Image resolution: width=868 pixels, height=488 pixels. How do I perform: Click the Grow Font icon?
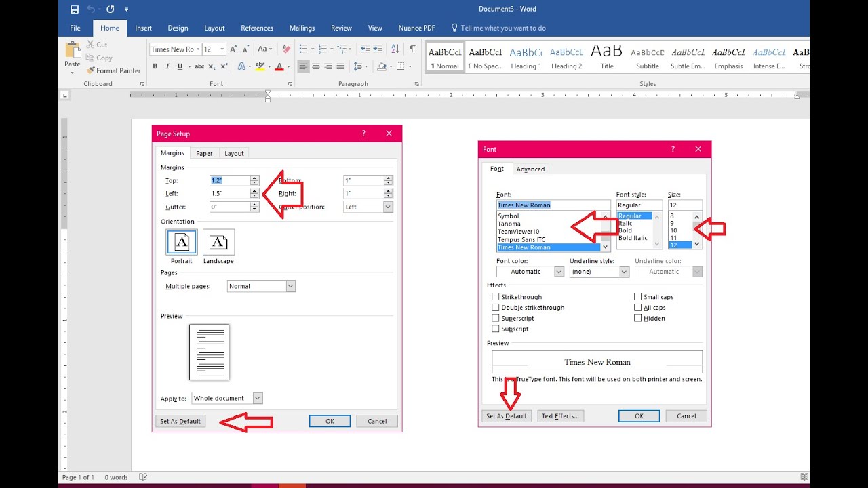pos(233,49)
